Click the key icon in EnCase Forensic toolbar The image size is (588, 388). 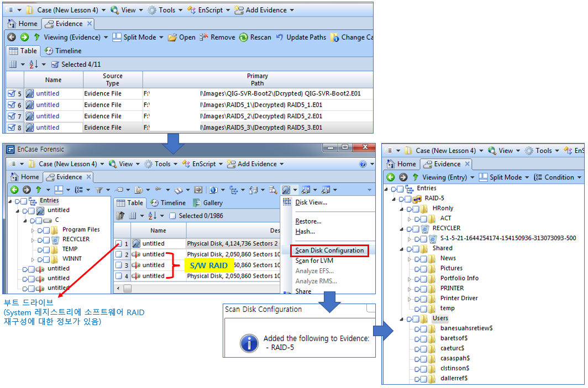pyautogui.click(x=158, y=189)
